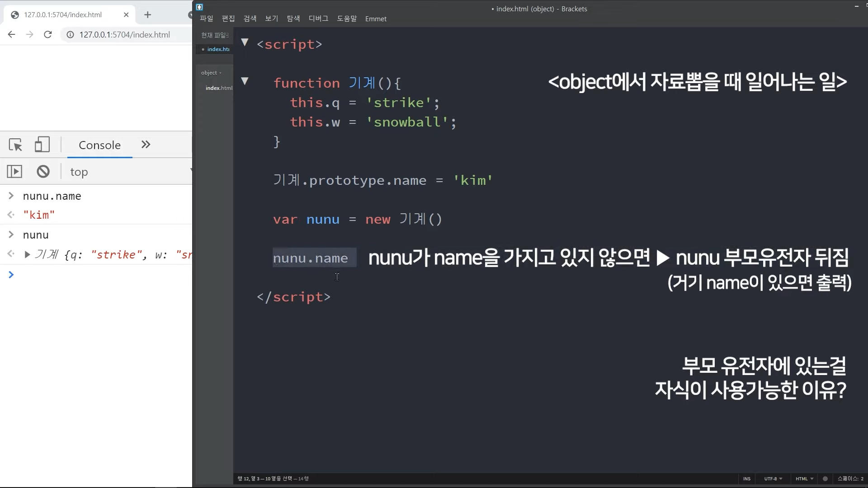The height and width of the screenshot is (488, 868).
Task: Click the linting status circle indicator
Action: pos(825,479)
